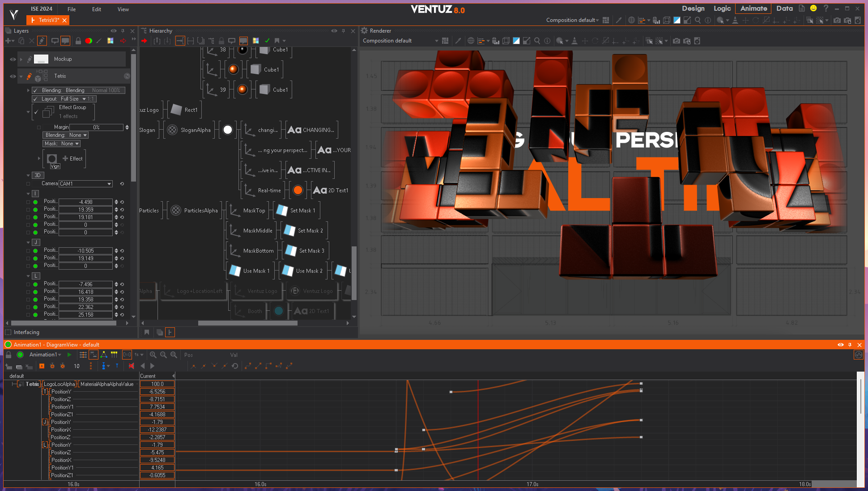Click the triangle nodes icon in animation toolbar
The image size is (868, 491).
point(103,355)
